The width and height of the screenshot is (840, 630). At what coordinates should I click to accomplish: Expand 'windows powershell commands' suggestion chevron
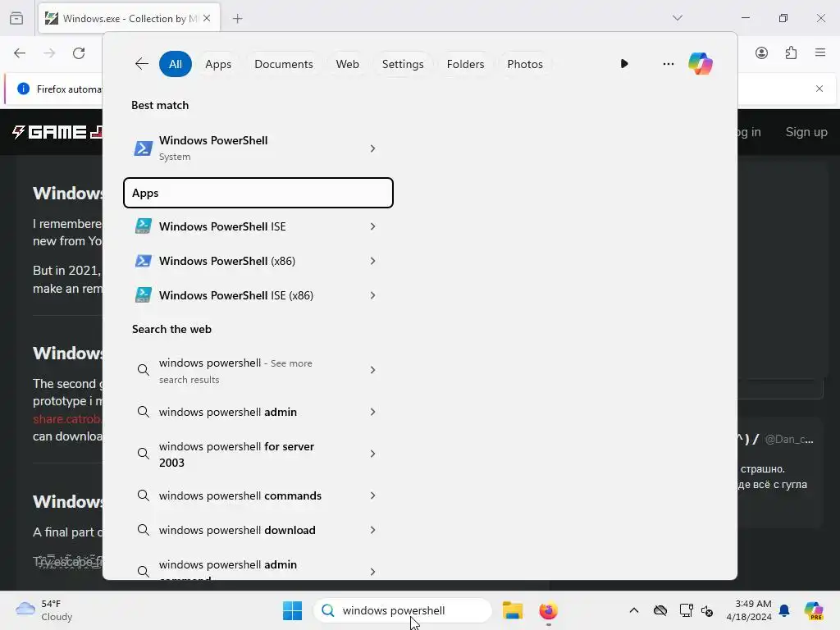(x=372, y=495)
